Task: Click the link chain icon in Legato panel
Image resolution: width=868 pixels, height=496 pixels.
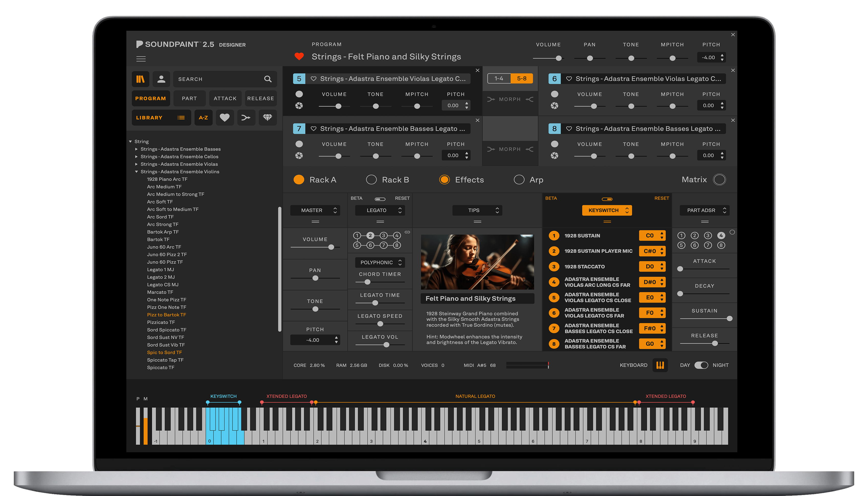Action: (407, 232)
